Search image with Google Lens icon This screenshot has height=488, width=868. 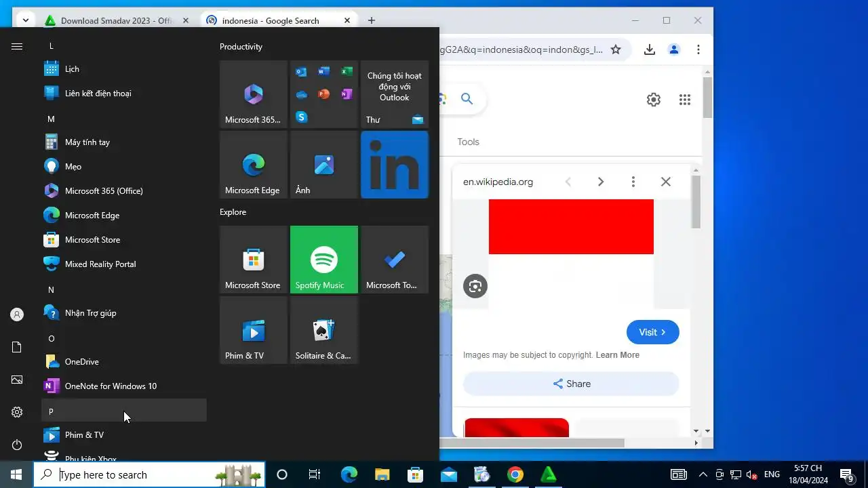tap(475, 286)
